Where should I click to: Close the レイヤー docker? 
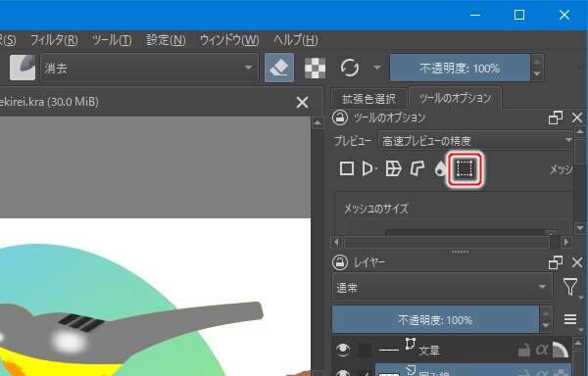click(x=577, y=262)
